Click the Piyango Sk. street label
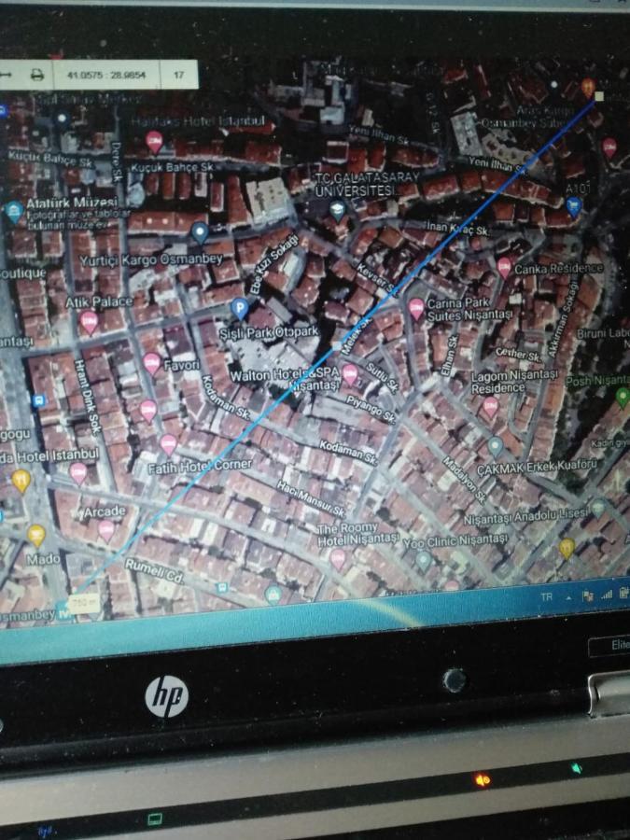630x840 pixels. point(371,410)
